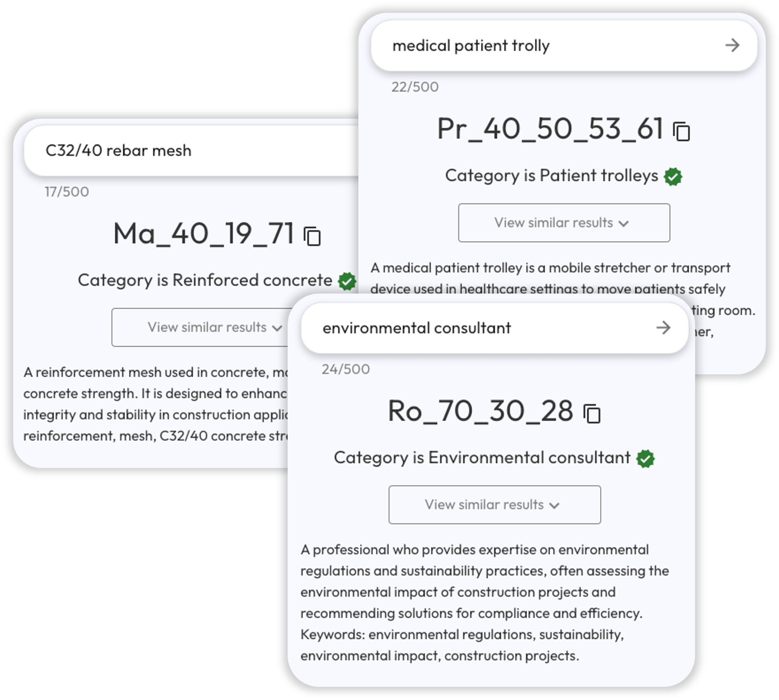The height and width of the screenshot is (700, 779).
Task: Click the Patient trolleys verified badge
Action: pos(673,177)
